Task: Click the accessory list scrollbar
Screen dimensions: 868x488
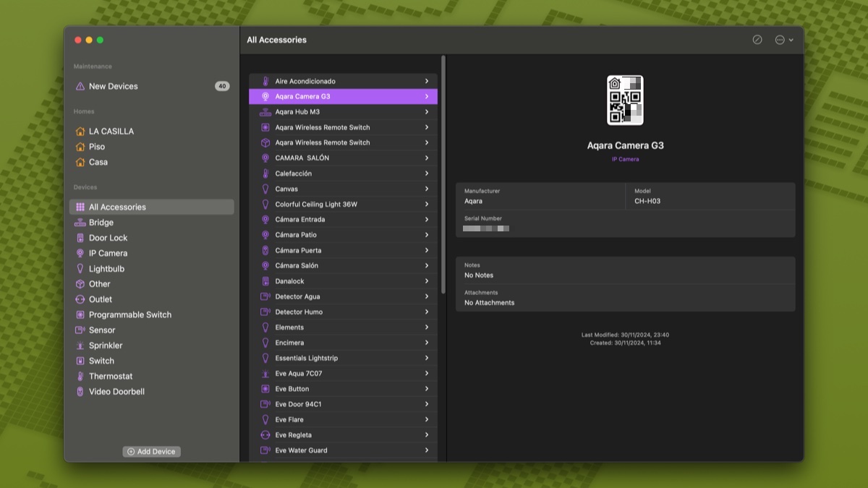Action: coord(443,174)
